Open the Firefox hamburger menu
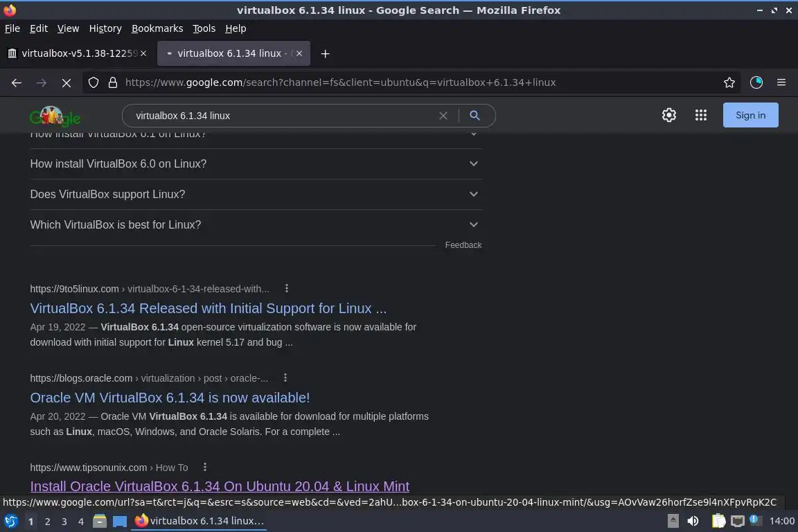 [x=781, y=82]
